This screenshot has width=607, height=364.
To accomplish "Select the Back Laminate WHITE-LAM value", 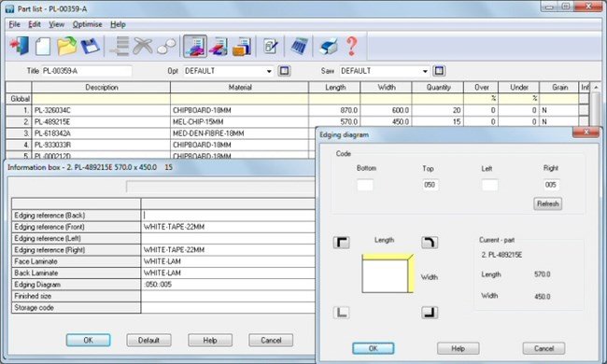I will coord(229,273).
